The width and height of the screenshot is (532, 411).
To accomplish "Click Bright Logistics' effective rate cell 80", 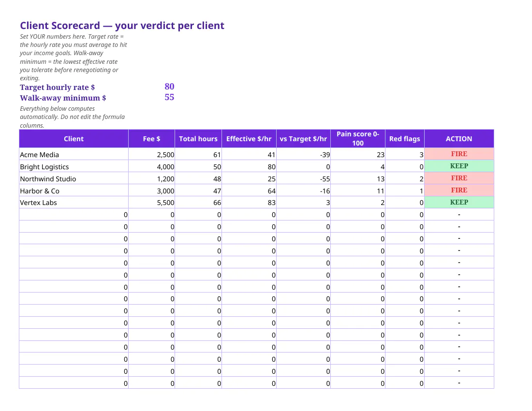I will (x=249, y=167).
